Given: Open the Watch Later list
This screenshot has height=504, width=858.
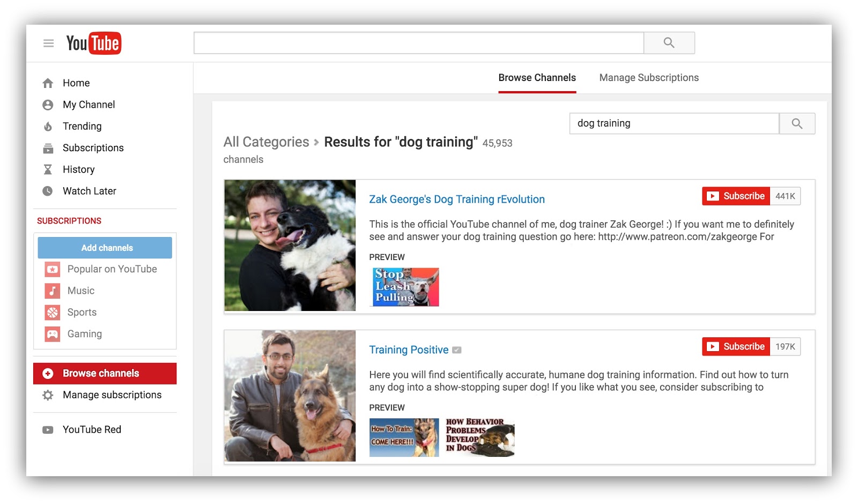Looking at the screenshot, I should click(x=90, y=191).
